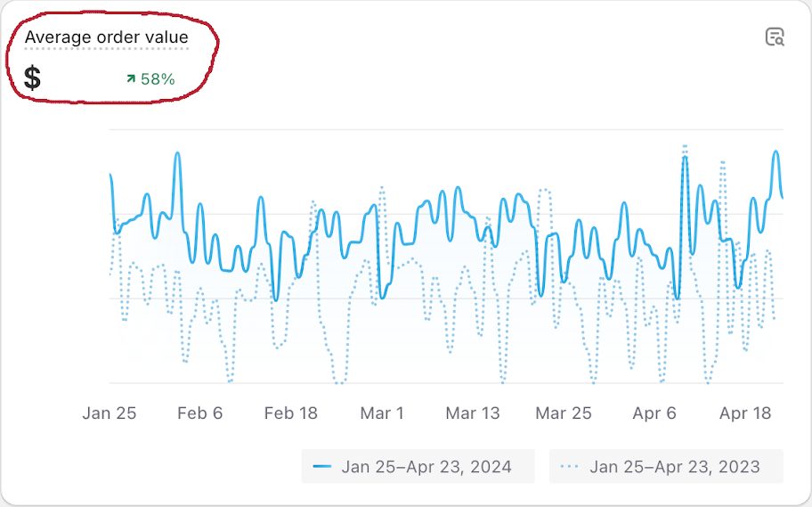Select the Feb 6 axis label
This screenshot has width=812, height=507.
199,413
